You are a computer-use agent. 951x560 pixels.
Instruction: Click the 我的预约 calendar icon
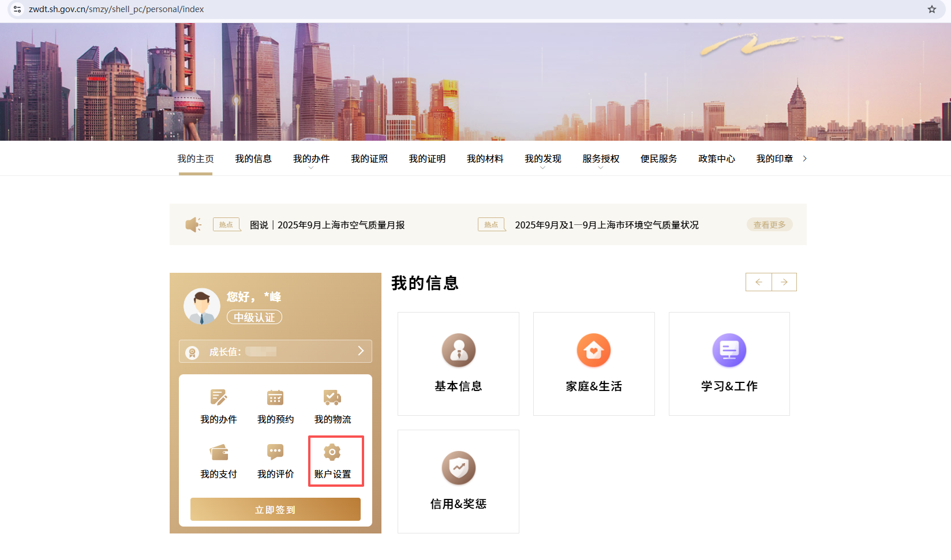(x=275, y=398)
